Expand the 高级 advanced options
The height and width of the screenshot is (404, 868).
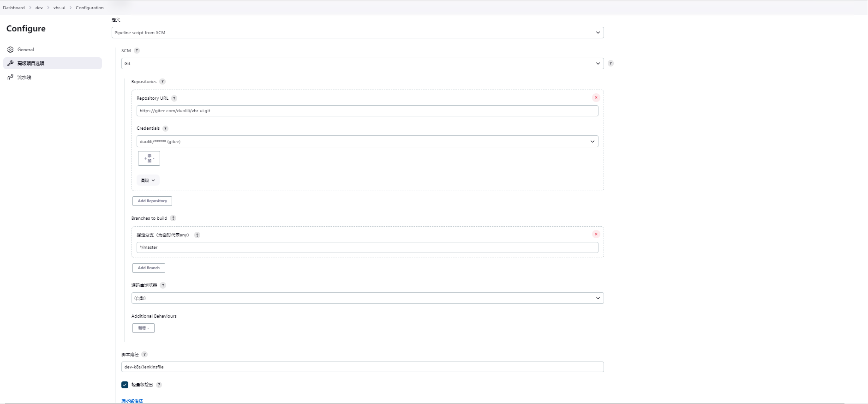click(x=148, y=181)
